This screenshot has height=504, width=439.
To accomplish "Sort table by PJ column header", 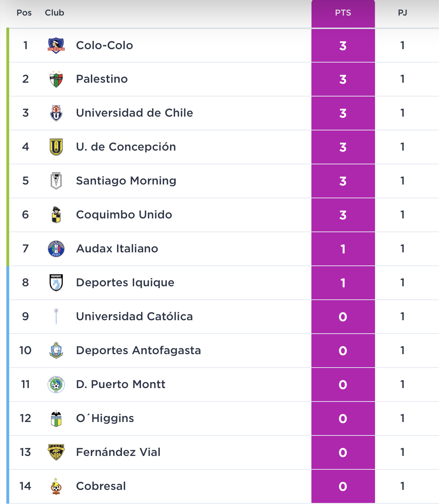I will 402,13.
